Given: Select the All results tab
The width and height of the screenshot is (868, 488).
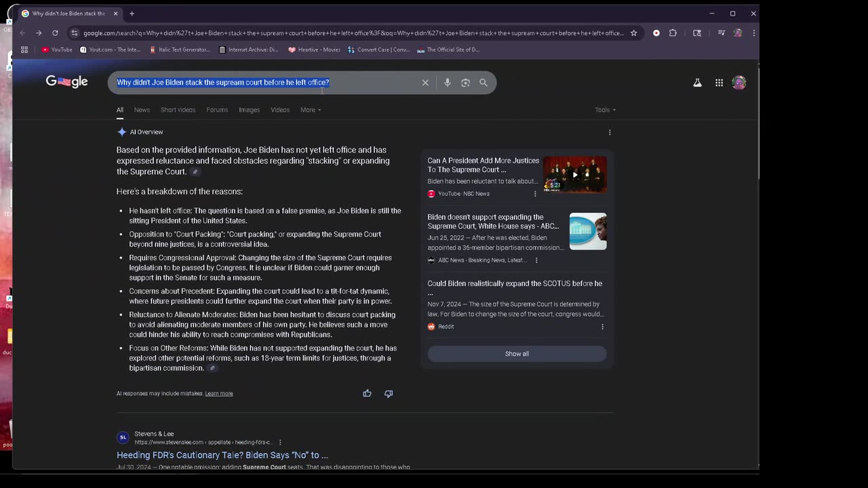Looking at the screenshot, I should coord(119,110).
